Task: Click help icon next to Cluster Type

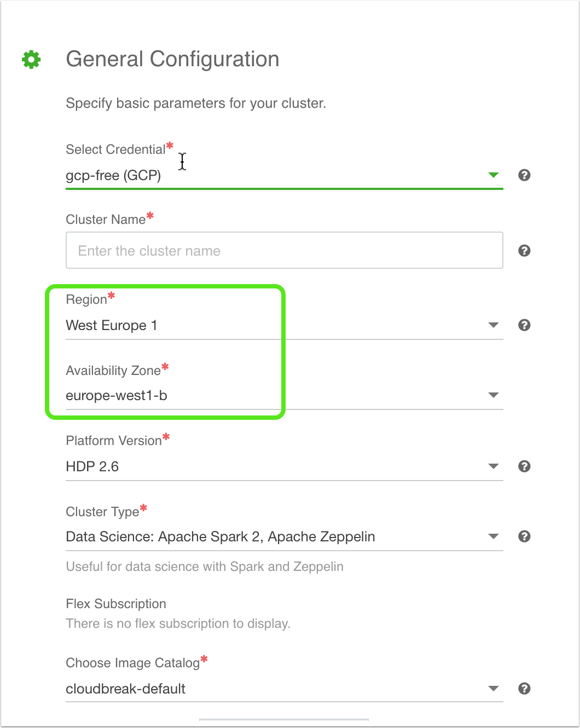Action: pos(524,536)
